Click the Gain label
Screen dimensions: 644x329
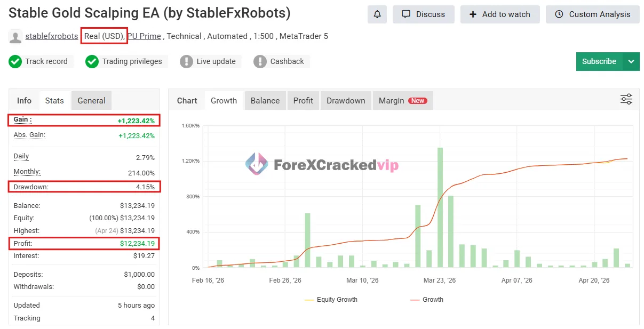[x=22, y=119]
